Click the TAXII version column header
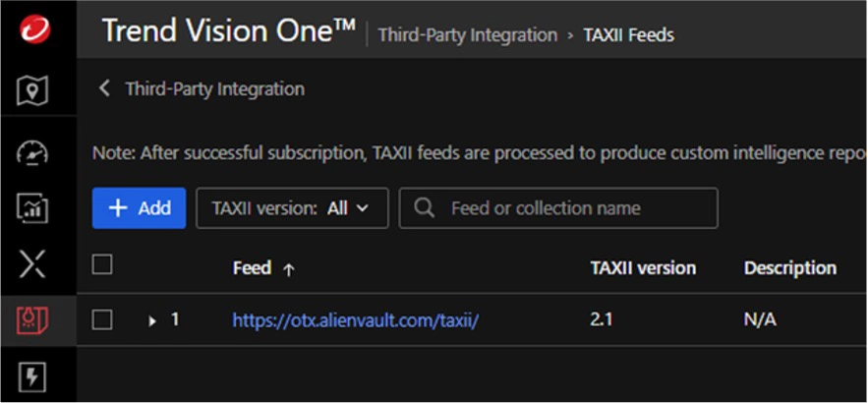 point(643,267)
